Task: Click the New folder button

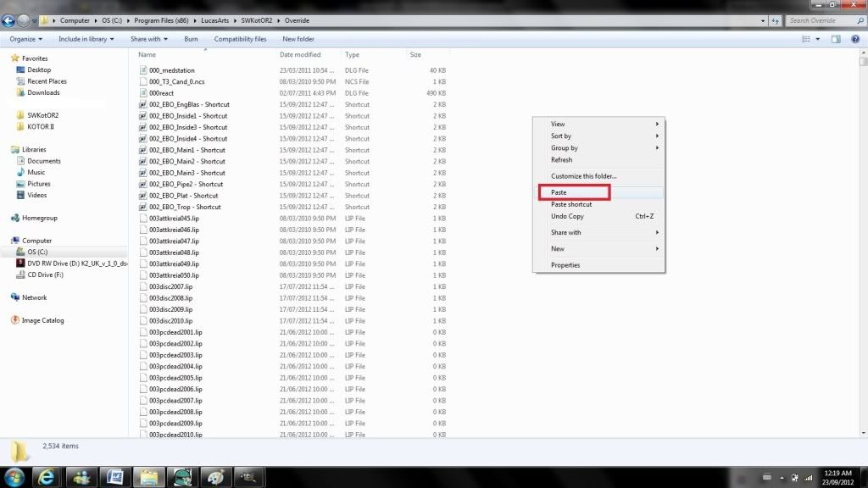Action: 298,39
